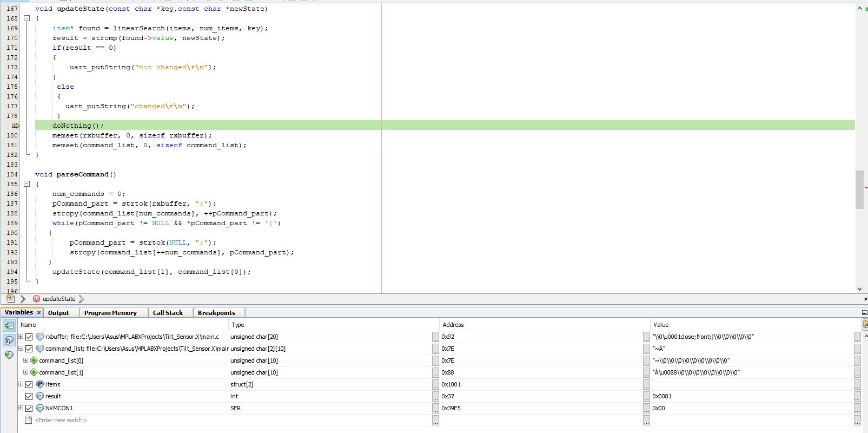Expand the command_list[0] node
The image size is (868, 433).
(x=25, y=360)
